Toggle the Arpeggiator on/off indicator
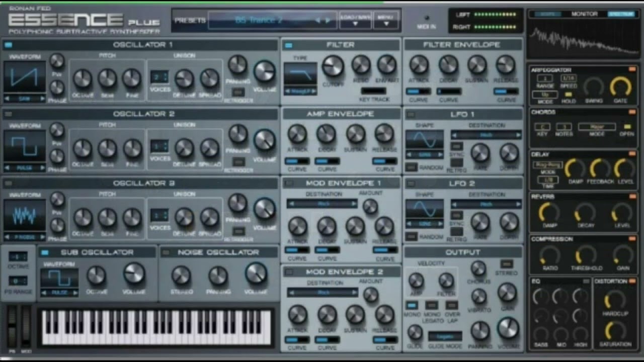The image size is (644, 362). pos(632,69)
